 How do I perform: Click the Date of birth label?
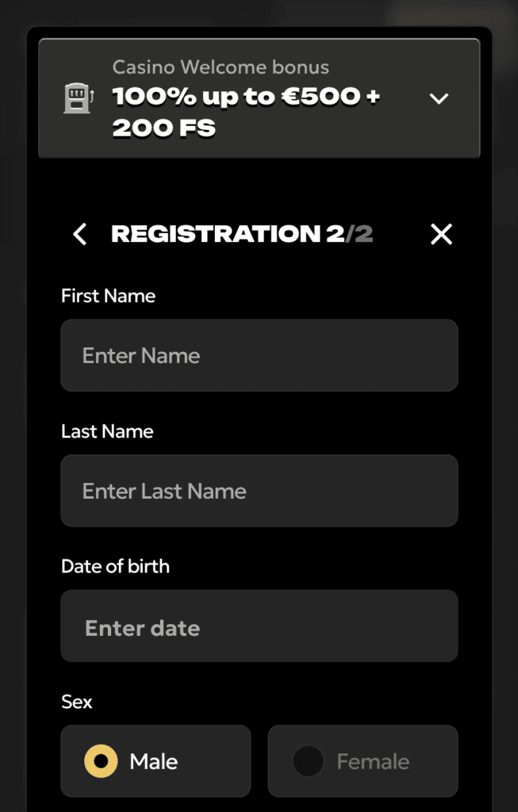coord(115,566)
